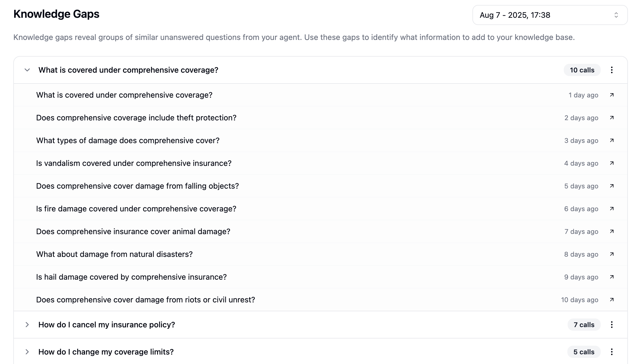The height and width of the screenshot is (364, 639).
Task: Collapse the comprehensive coverage question group
Action: (27, 70)
